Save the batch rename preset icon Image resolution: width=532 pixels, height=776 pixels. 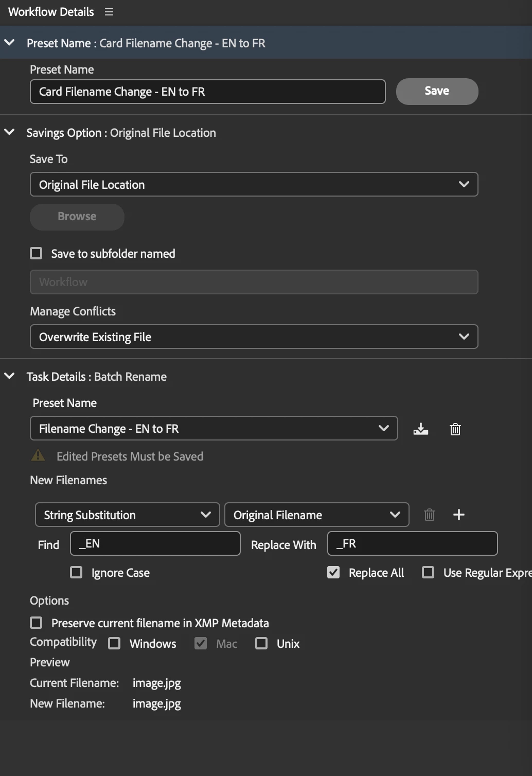tap(420, 429)
